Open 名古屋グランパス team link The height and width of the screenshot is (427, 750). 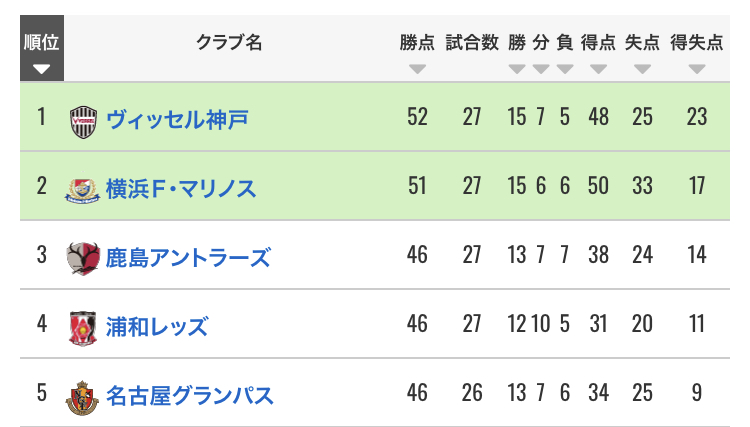pyautogui.click(x=189, y=395)
